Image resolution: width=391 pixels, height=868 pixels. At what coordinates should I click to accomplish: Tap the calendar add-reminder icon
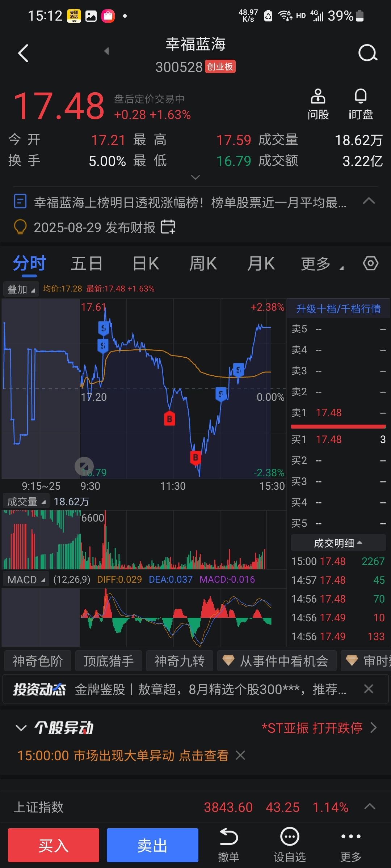[168, 227]
